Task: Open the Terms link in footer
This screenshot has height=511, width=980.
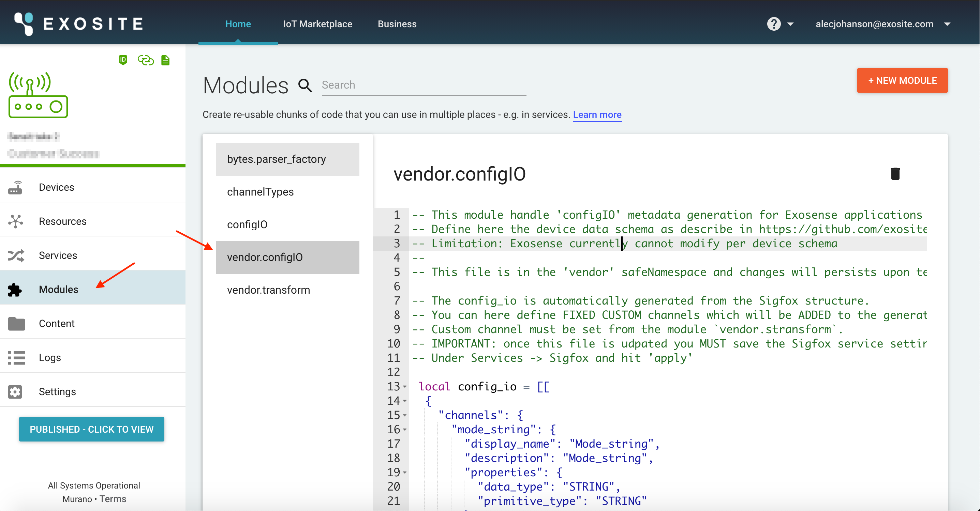Action: (x=113, y=499)
